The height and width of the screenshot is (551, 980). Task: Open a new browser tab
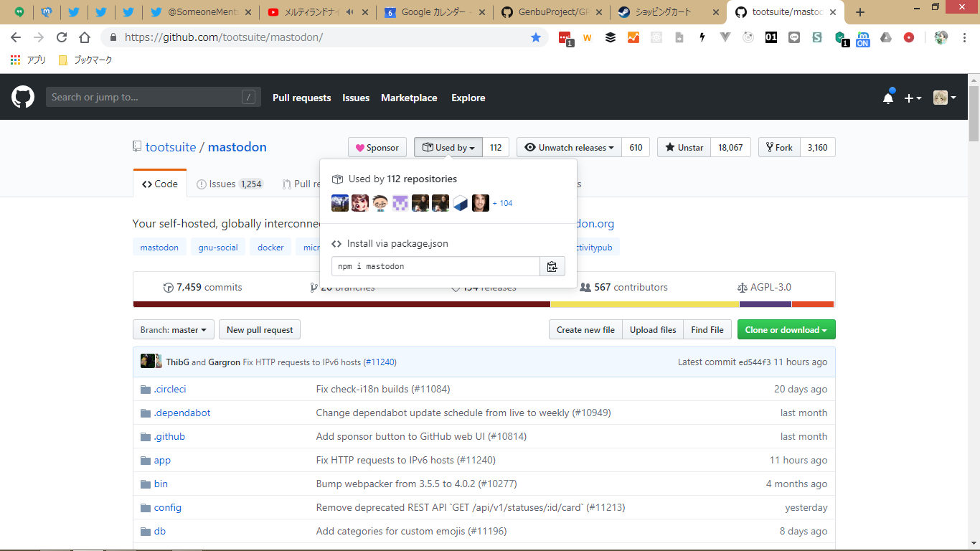pyautogui.click(x=860, y=12)
